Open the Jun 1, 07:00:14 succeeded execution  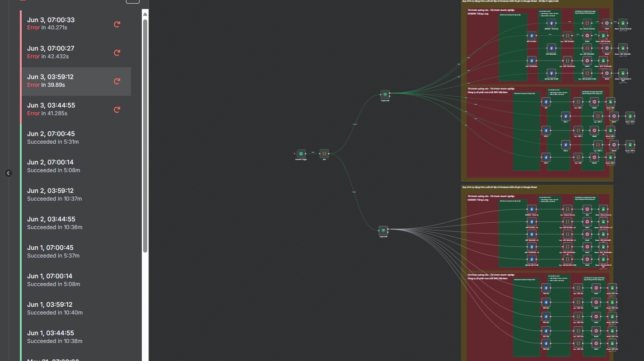(x=76, y=280)
